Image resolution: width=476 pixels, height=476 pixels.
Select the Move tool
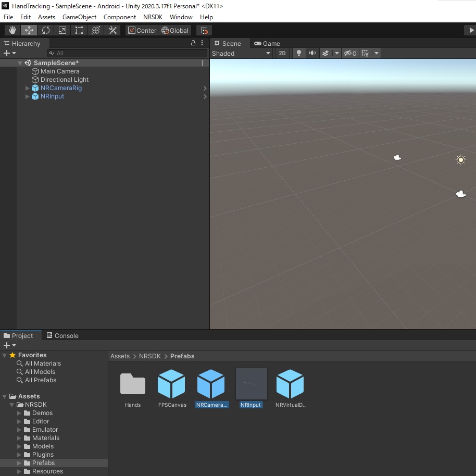click(29, 30)
